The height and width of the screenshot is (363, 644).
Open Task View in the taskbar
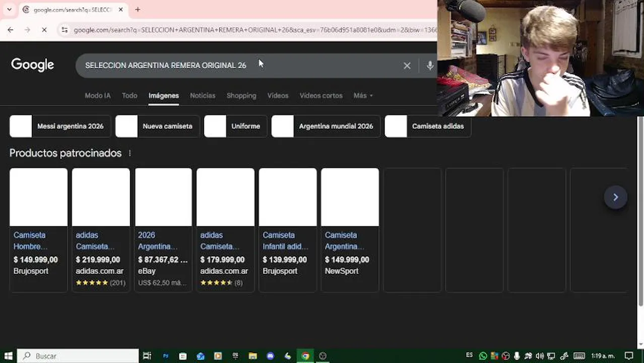pyautogui.click(x=147, y=356)
